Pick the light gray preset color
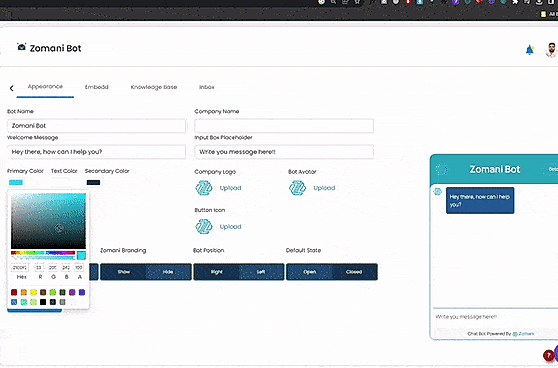Viewport: 558px width, 368px height. tap(62, 302)
